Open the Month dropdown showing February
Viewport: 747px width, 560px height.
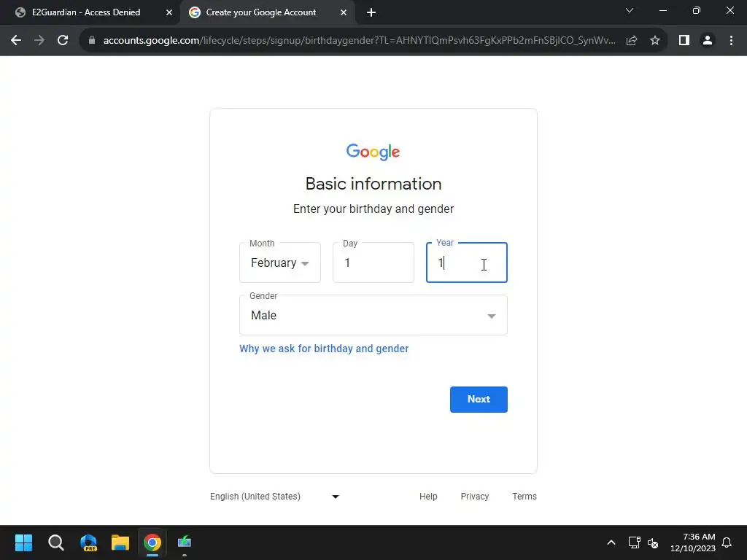tap(280, 262)
